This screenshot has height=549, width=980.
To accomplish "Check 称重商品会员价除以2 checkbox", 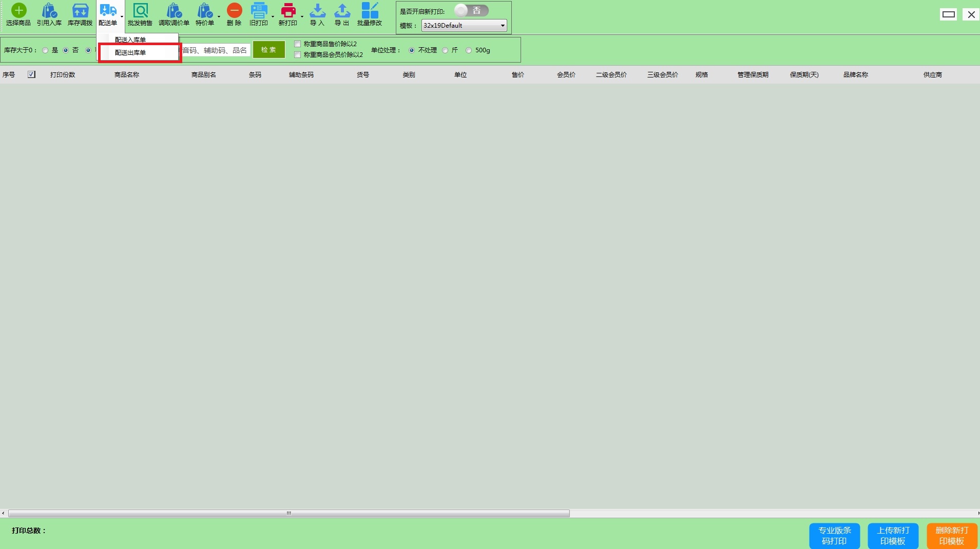I will tap(297, 55).
